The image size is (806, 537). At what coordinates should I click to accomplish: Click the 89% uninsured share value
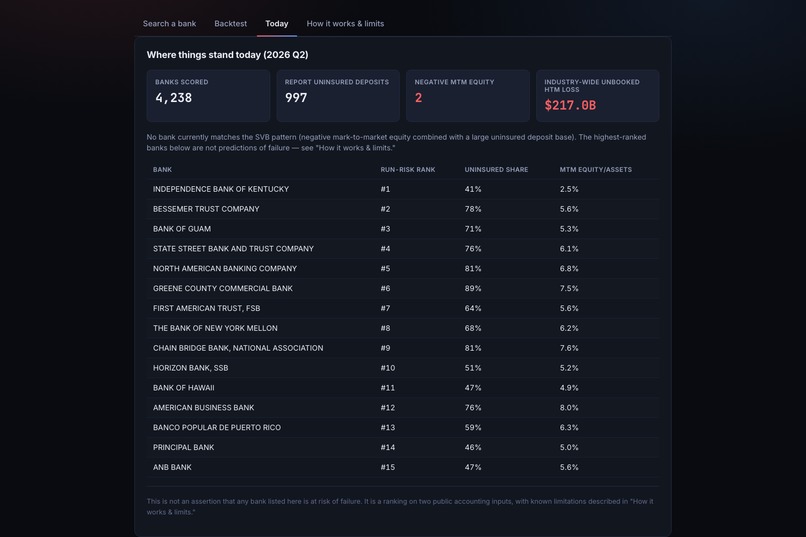[x=473, y=288]
